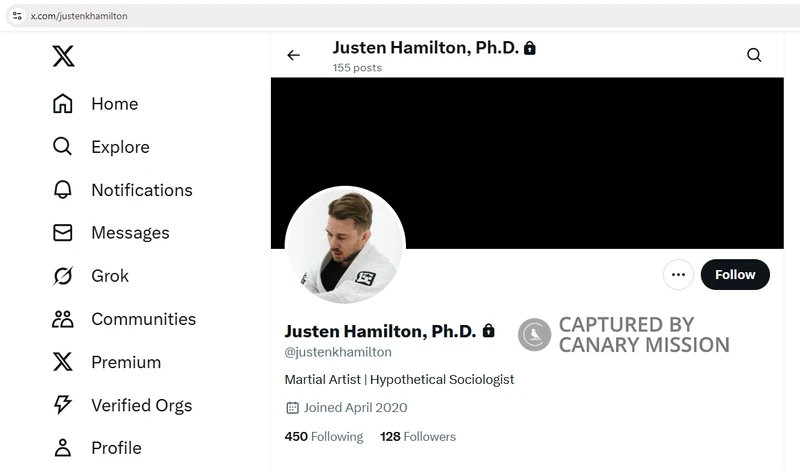Click the Verified Orgs lightning icon
The height and width of the screenshot is (471, 800).
pyautogui.click(x=63, y=405)
